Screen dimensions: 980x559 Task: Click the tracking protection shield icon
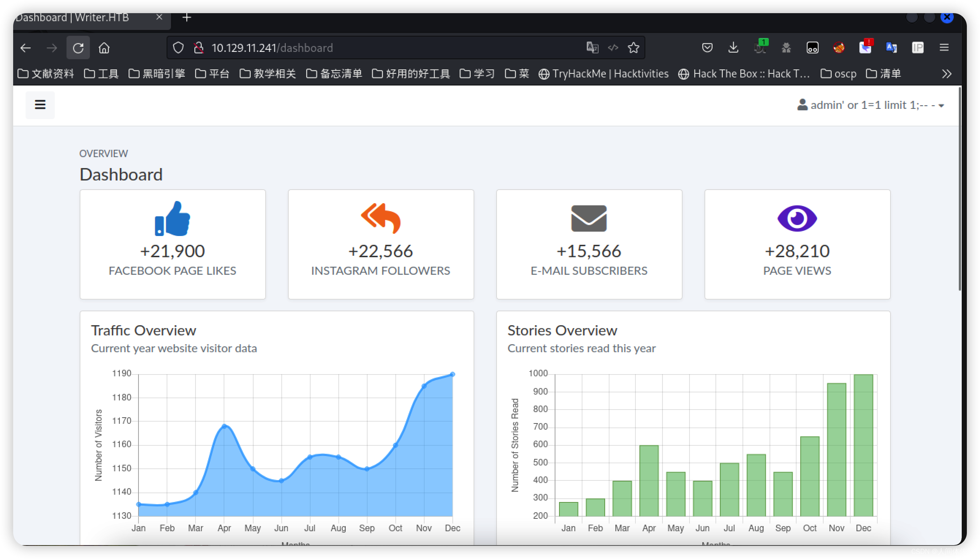tap(178, 48)
